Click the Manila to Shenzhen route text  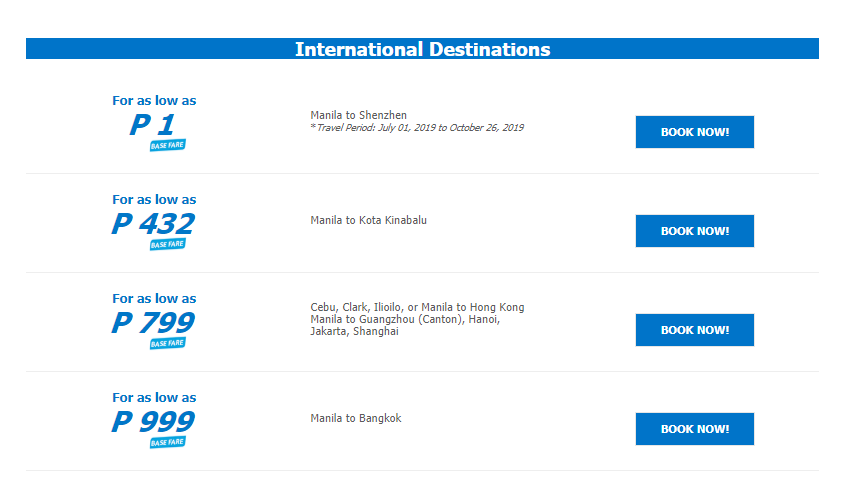tap(359, 115)
